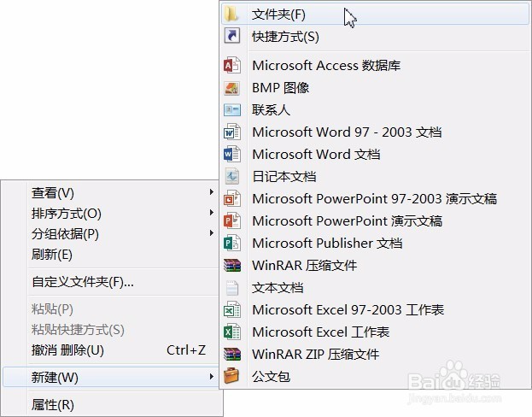Click the BMP image icon
Viewport: 532px width, 417px height.
[x=232, y=88]
